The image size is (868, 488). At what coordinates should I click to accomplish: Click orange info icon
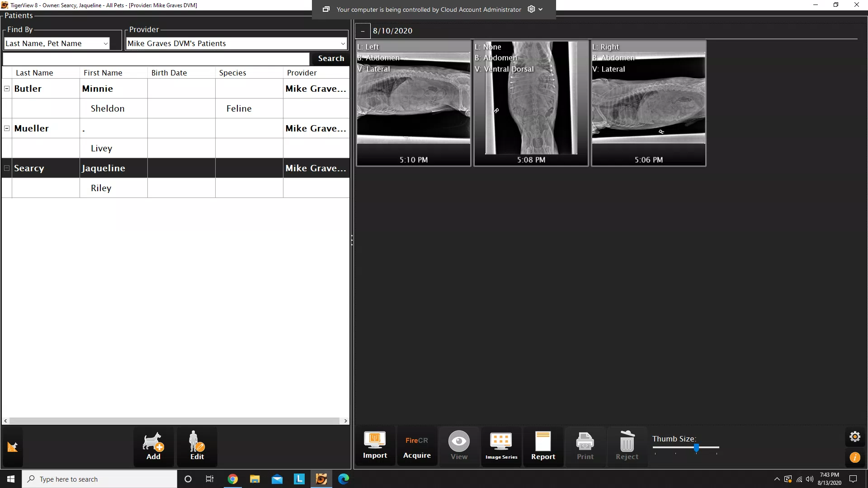[854, 457]
